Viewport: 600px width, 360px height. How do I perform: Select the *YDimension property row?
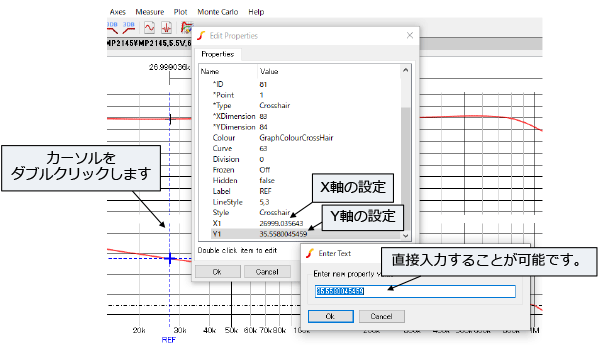(305, 127)
